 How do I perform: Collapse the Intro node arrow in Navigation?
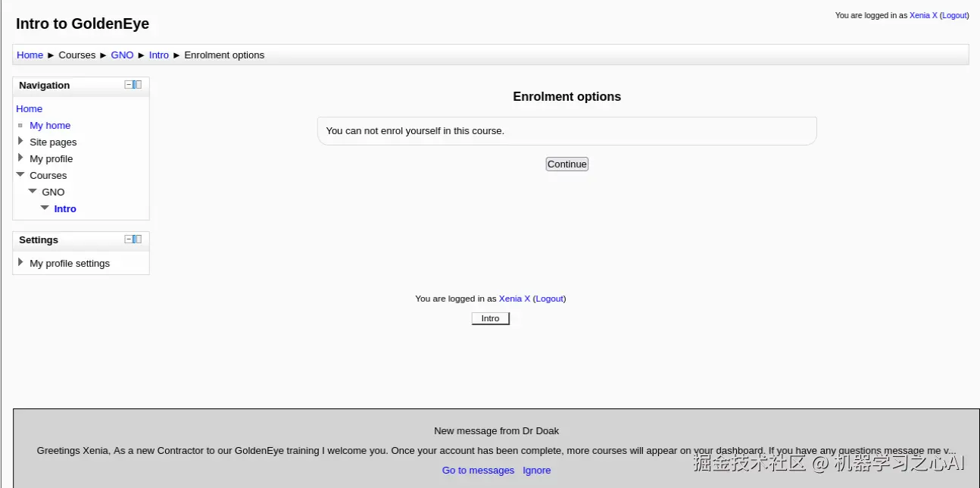tap(45, 208)
